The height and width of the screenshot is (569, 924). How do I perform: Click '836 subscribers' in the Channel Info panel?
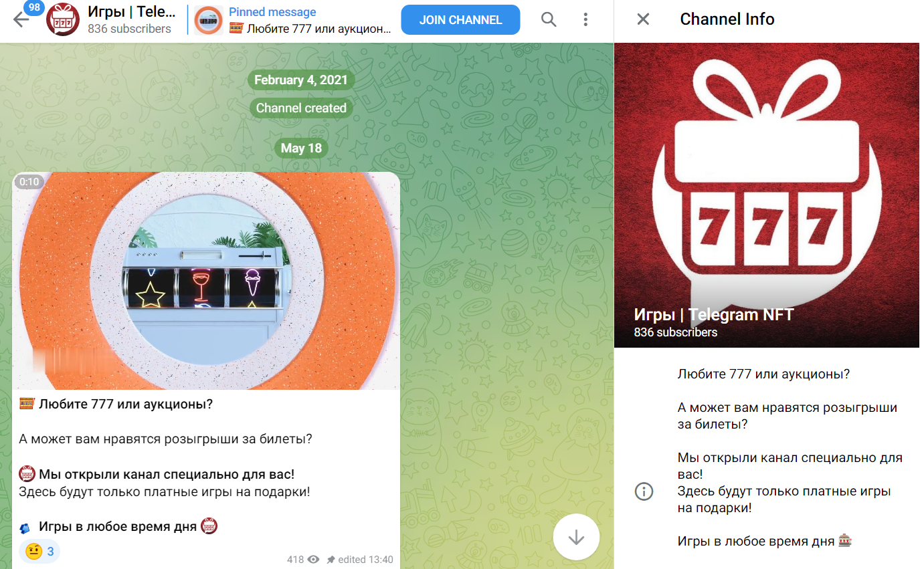(676, 332)
